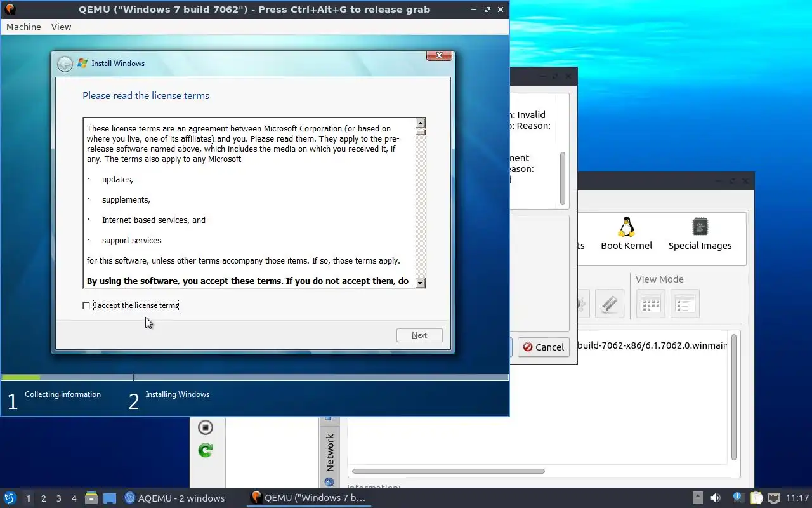This screenshot has width=812, height=508.
Task: Switch AQEMU View Mode to list view
Action: point(684,304)
